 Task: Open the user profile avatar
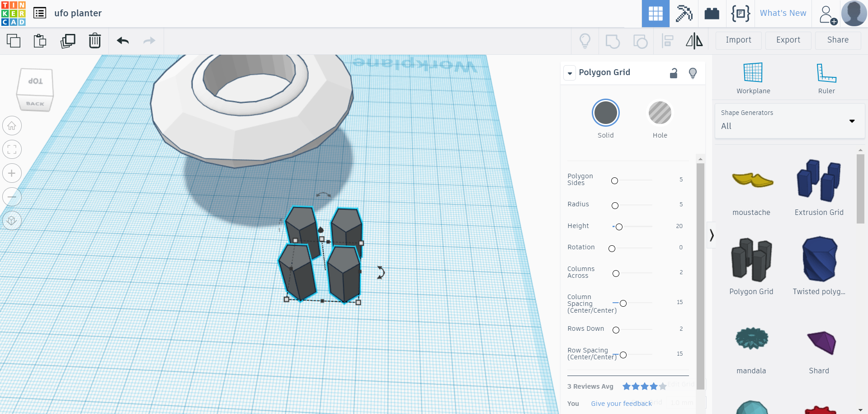(854, 14)
